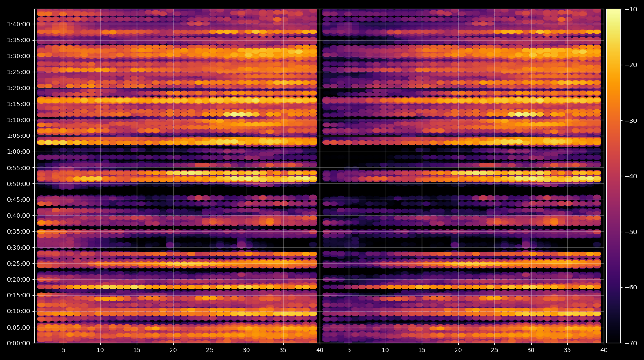This screenshot has width=644, height=360.
Task: Click the −30 colorbar tick label
Action: (x=631, y=121)
